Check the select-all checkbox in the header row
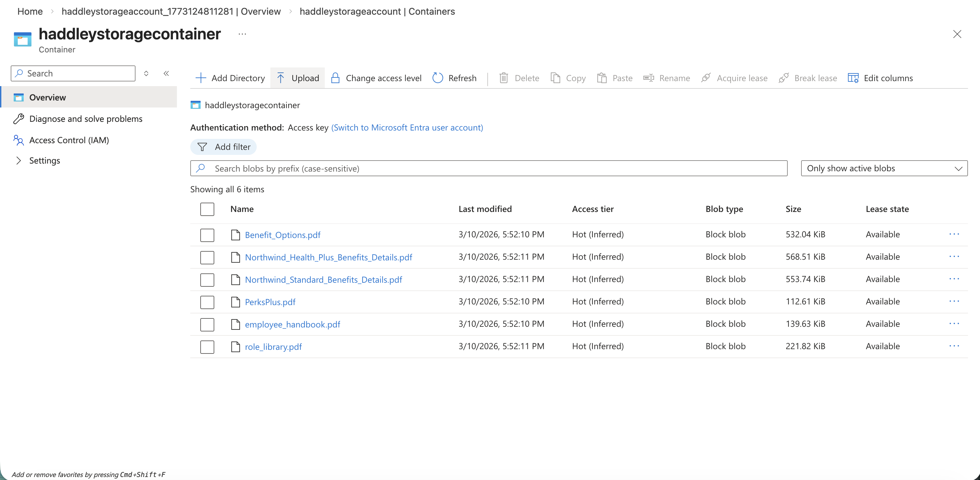The height and width of the screenshot is (480, 980). tap(207, 209)
